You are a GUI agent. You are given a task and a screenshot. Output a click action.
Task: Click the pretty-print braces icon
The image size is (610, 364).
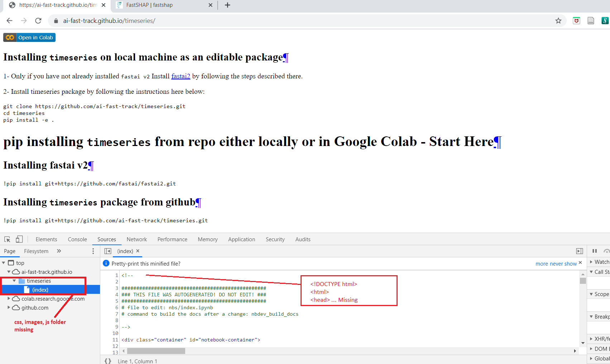[108, 361]
